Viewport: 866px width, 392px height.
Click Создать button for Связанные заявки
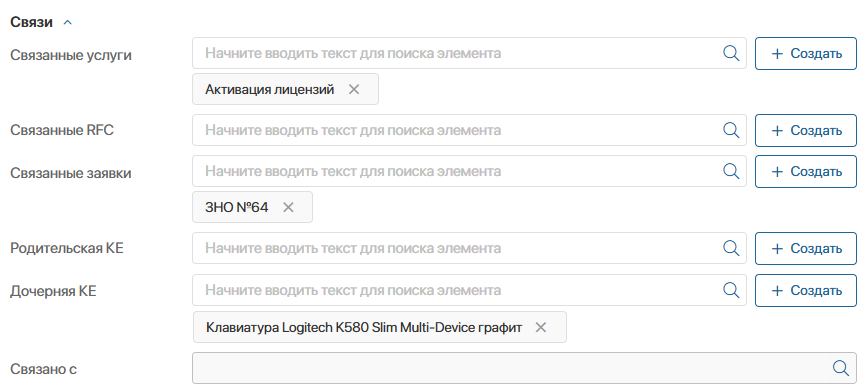tap(806, 171)
